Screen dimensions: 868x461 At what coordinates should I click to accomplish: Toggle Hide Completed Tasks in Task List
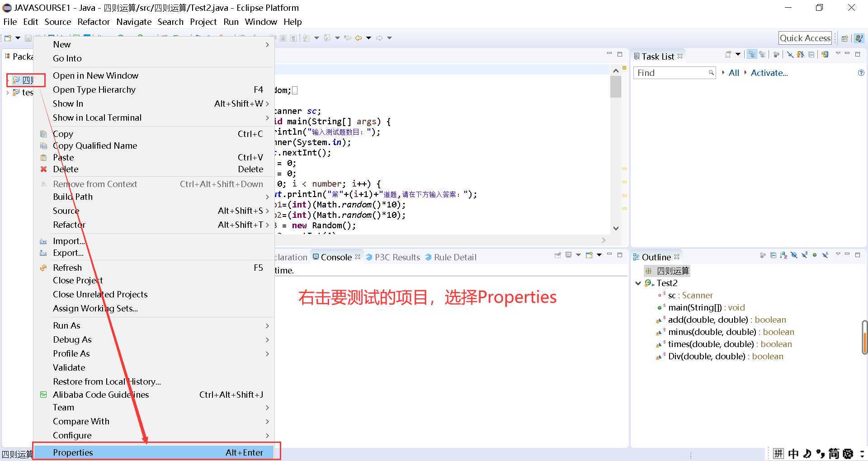tap(790, 54)
